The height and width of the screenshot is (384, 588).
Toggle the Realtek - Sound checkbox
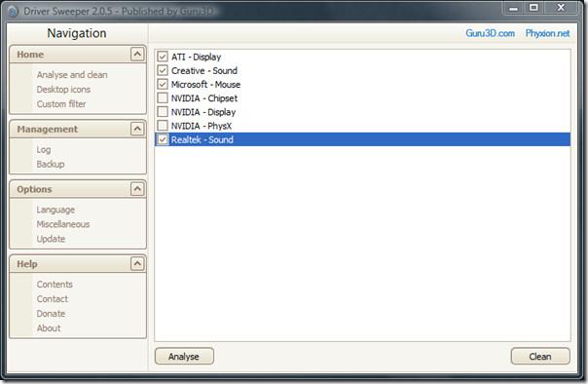click(163, 139)
